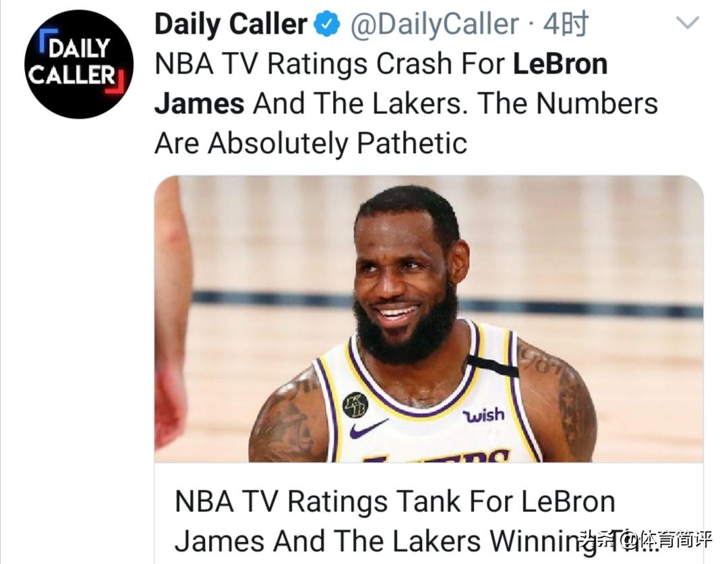Screen dimensions: 728x564
Task: Click the Wish sponsor logo on jersey
Action: pyautogui.click(x=483, y=414)
